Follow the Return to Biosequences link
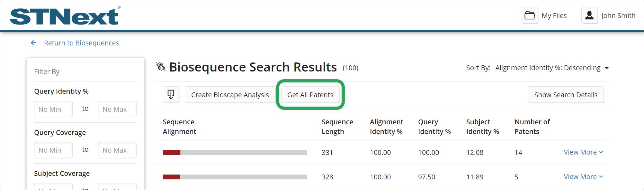Image resolution: width=644 pixels, height=190 pixels. (x=81, y=43)
